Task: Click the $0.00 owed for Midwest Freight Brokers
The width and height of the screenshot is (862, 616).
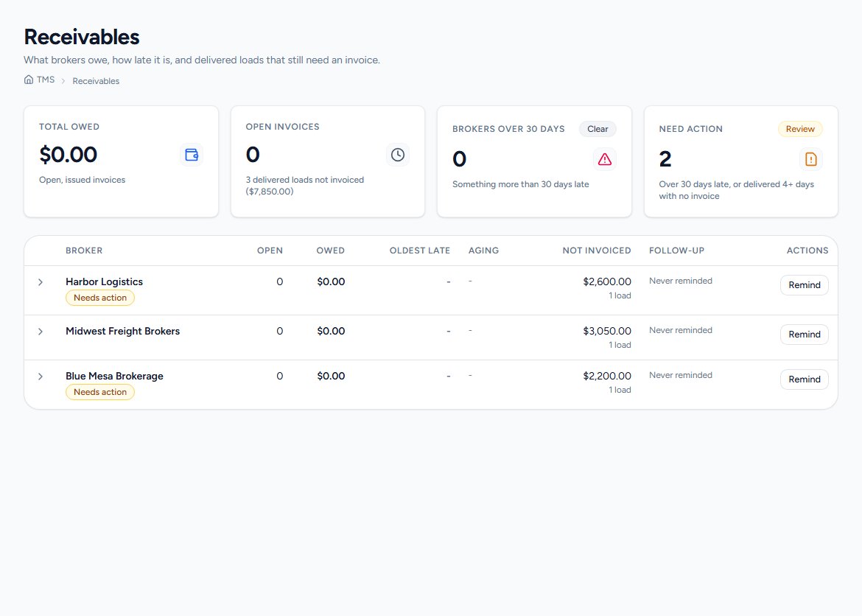Action: 331,331
